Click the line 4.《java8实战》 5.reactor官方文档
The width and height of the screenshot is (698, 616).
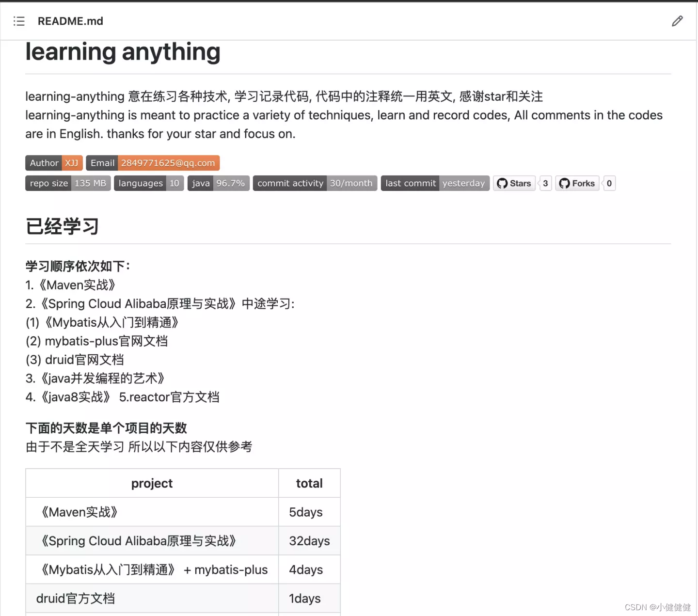(x=122, y=397)
